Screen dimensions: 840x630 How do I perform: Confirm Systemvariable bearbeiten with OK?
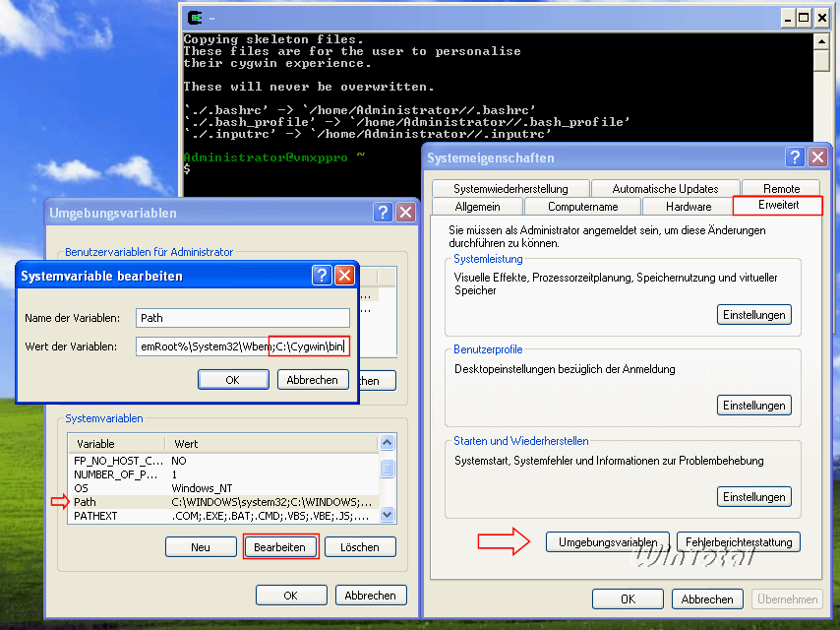point(233,380)
